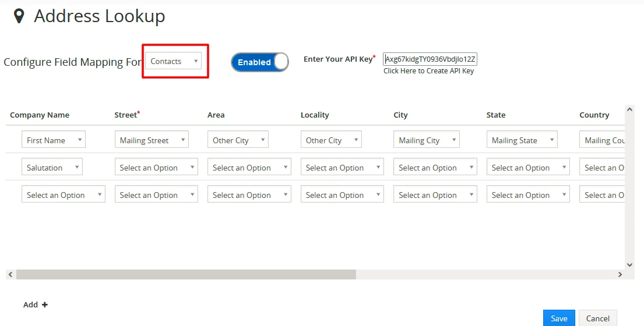Screen dimensions: 644x326
Task: Click the vertical scrollbar up arrow
Action: pos(629,109)
